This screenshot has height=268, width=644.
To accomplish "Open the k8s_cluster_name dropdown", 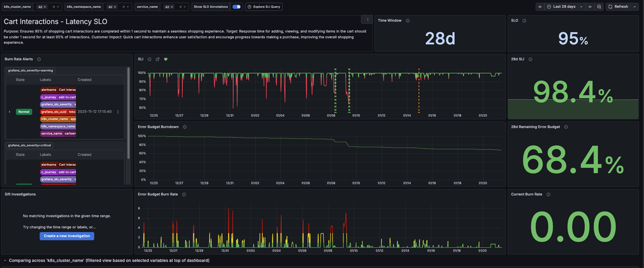I will 58,7.
